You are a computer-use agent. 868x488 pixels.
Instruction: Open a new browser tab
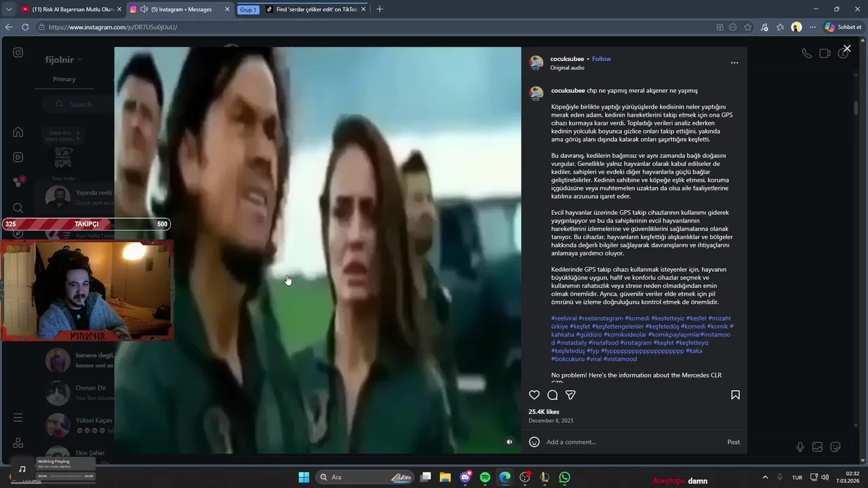point(380,9)
